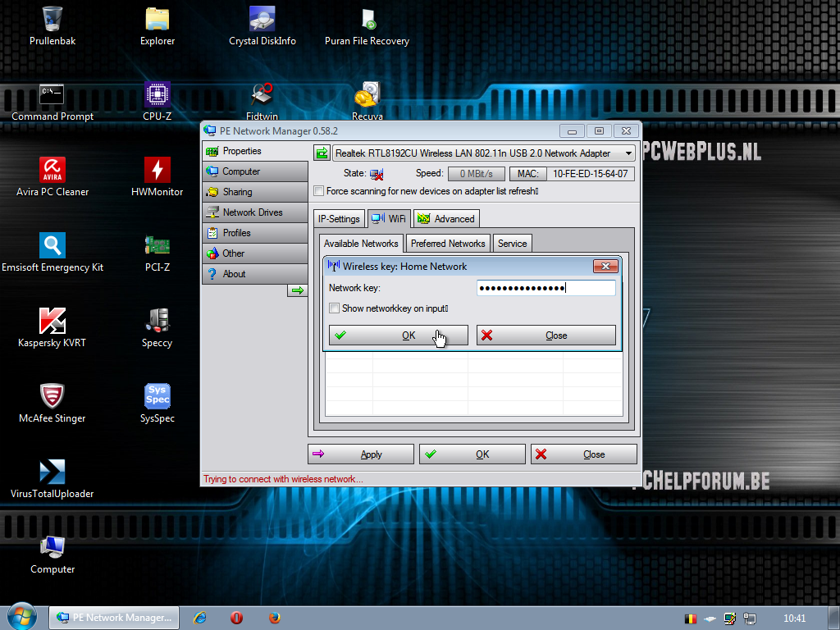
Task: Click the main window Close button
Action: [584, 454]
